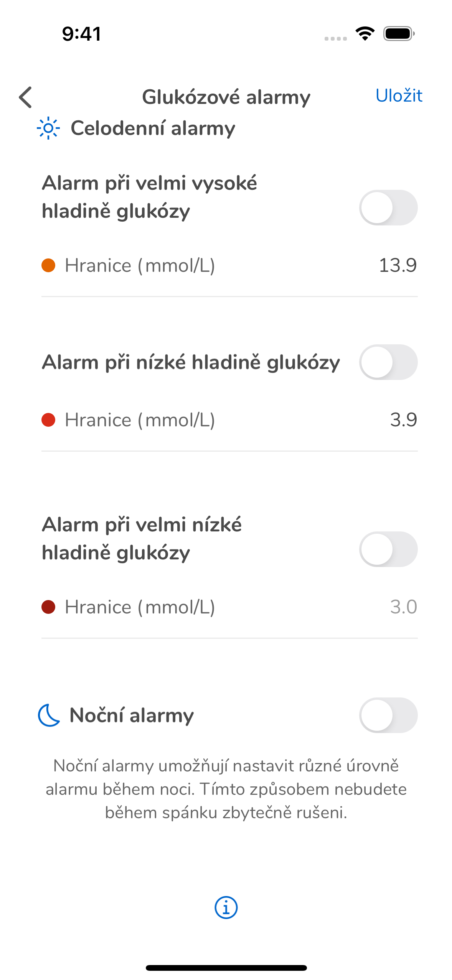Tap the orange dot for very high threshold
452x980 pixels.
coord(48,265)
